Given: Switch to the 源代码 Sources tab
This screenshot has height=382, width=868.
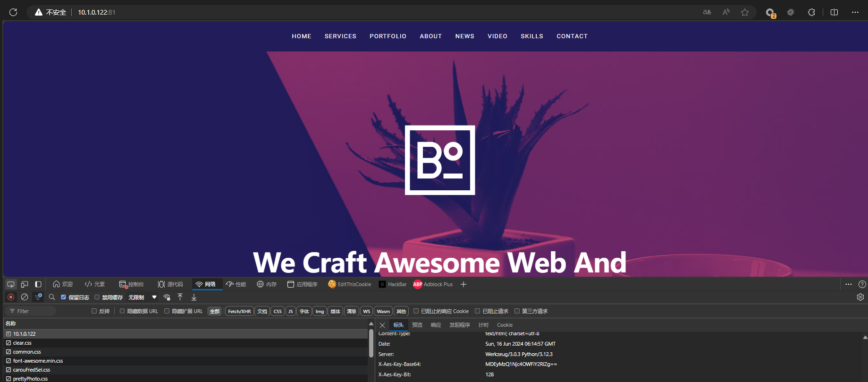Looking at the screenshot, I should 170,284.
